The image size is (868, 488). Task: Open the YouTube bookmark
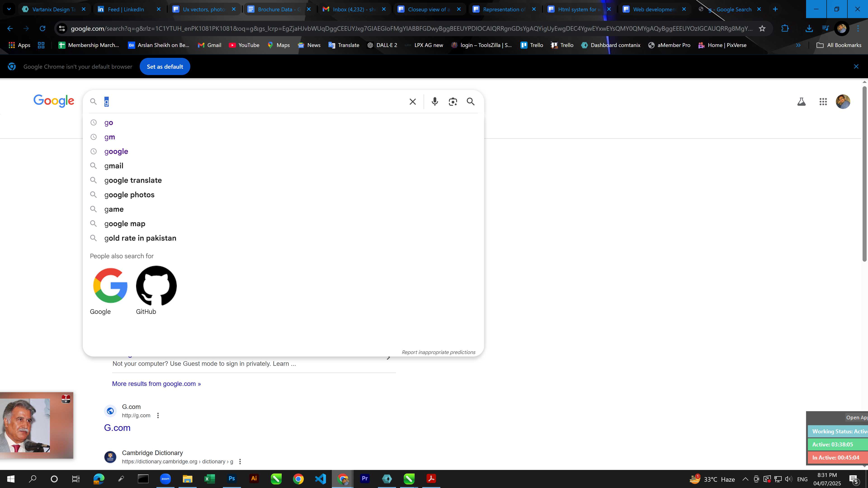point(244,45)
